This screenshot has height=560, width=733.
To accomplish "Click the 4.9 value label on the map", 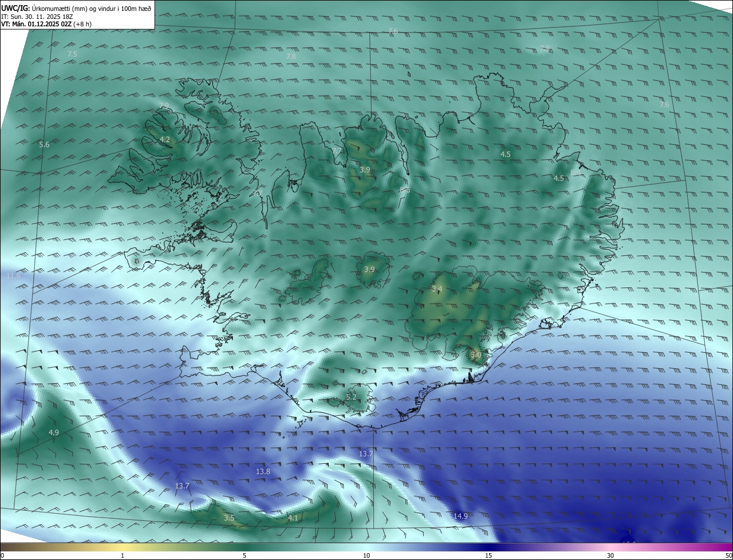I will click(54, 432).
